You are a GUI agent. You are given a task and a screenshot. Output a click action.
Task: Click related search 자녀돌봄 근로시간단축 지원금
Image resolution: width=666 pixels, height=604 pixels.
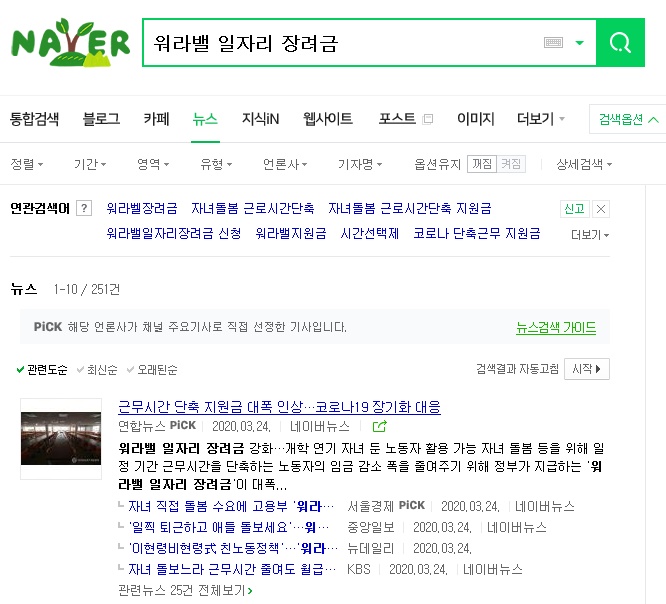pyautogui.click(x=410, y=208)
